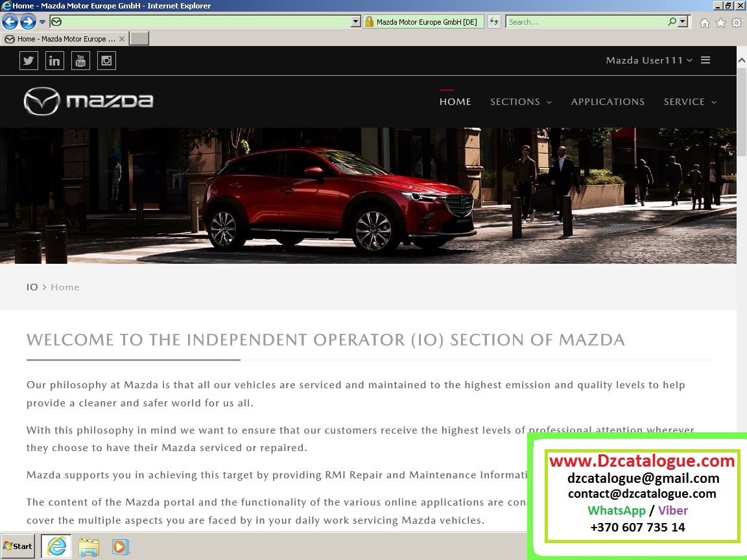This screenshot has height=560, width=747.
Task: Open Internet Explorer from taskbar
Action: click(56, 546)
